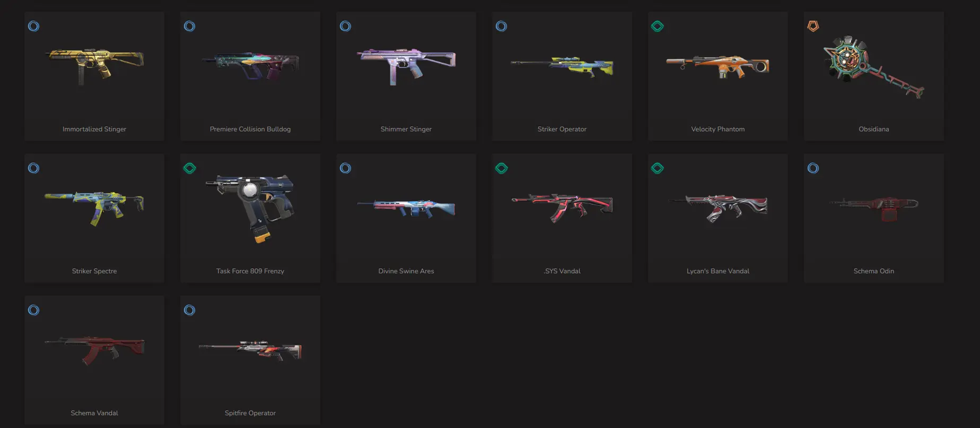This screenshot has height=428, width=980.
Task: Click the green tier icon on Velocity Phantom
Action: (657, 26)
